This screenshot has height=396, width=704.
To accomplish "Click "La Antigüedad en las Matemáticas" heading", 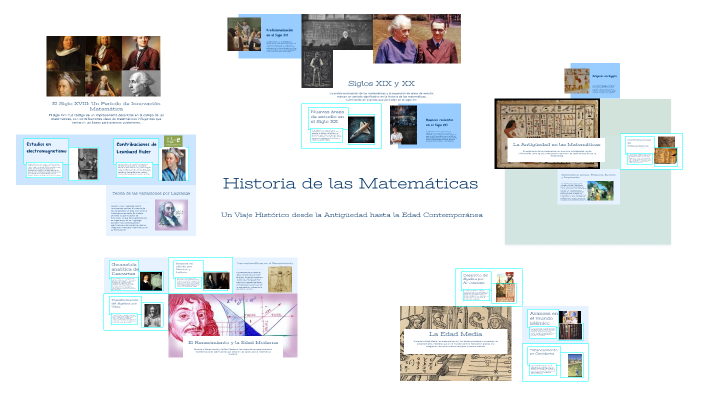I will (556, 145).
